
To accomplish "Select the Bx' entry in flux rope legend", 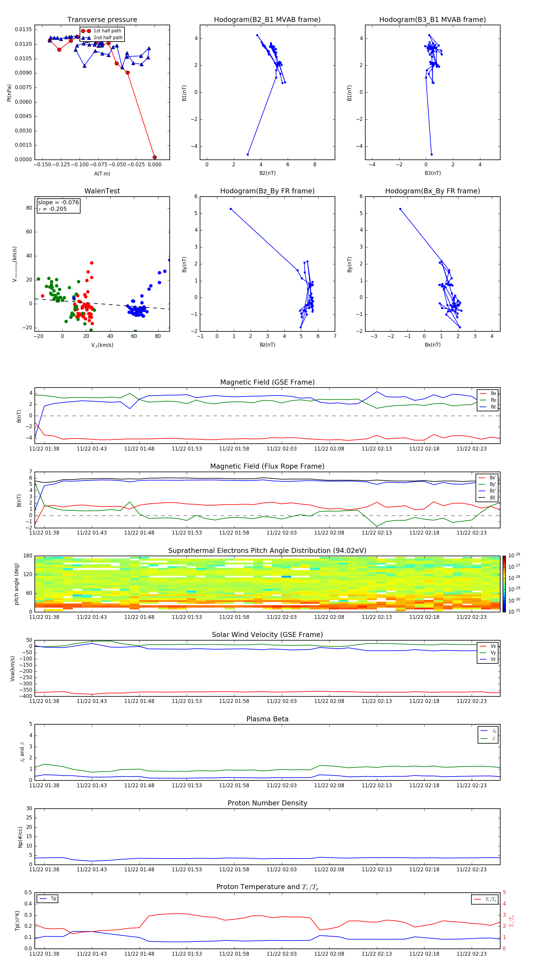I will 487,478.
